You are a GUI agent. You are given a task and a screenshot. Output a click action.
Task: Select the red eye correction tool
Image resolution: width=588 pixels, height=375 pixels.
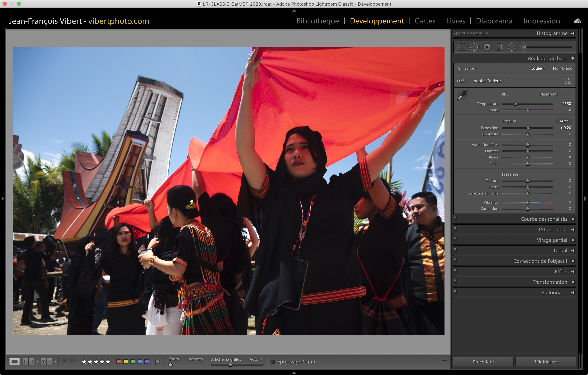487,47
